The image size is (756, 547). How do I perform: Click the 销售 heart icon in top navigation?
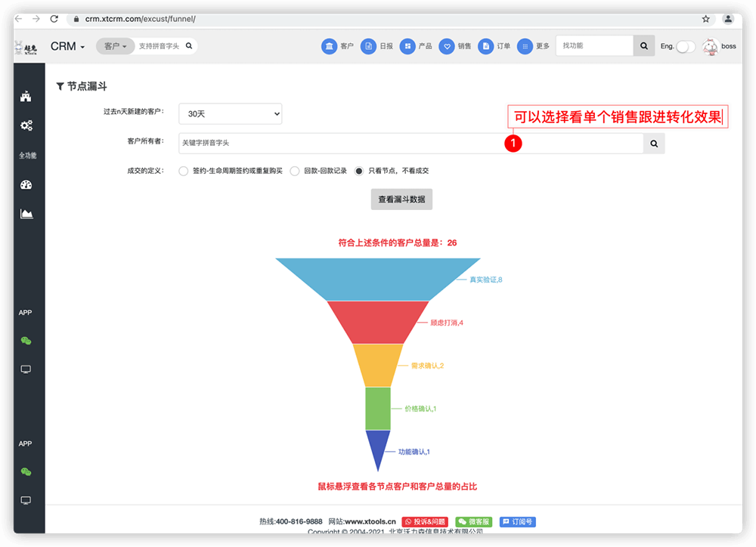447,46
